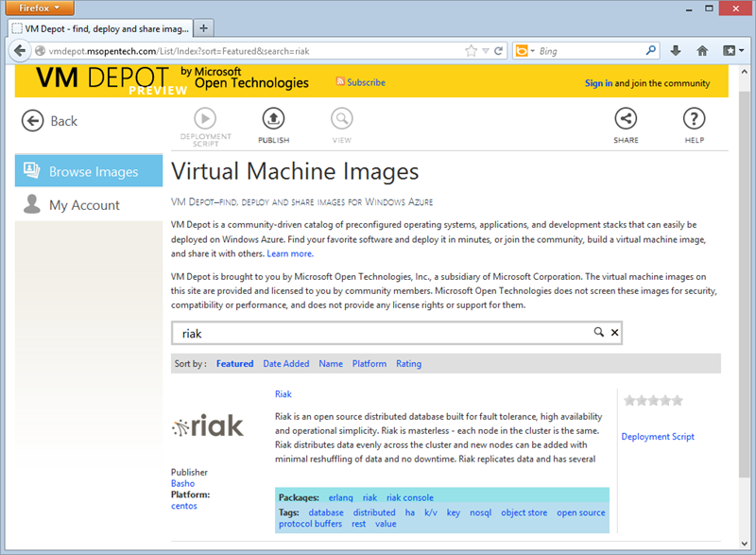Click the distributed tag
This screenshot has width=756, height=555.
(374, 512)
